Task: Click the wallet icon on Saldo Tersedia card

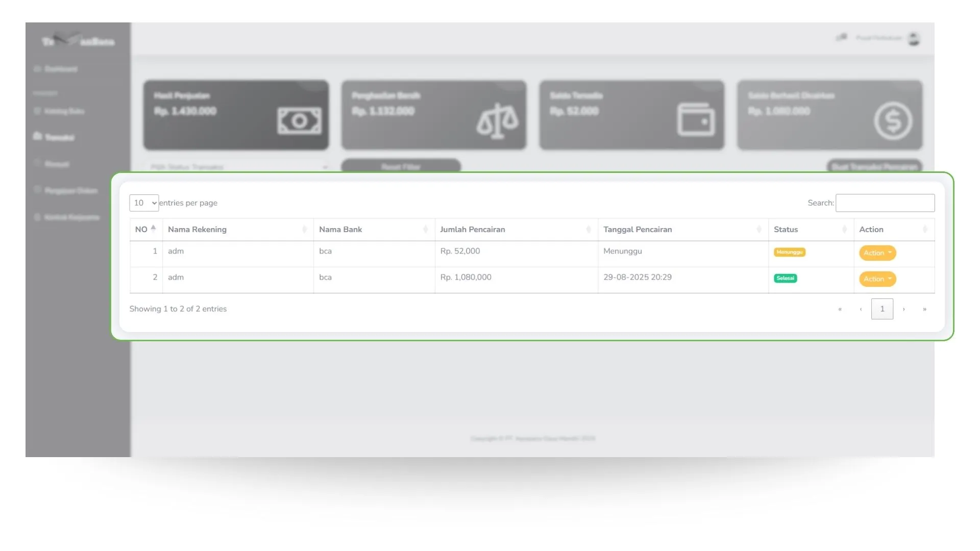Action: tap(696, 120)
